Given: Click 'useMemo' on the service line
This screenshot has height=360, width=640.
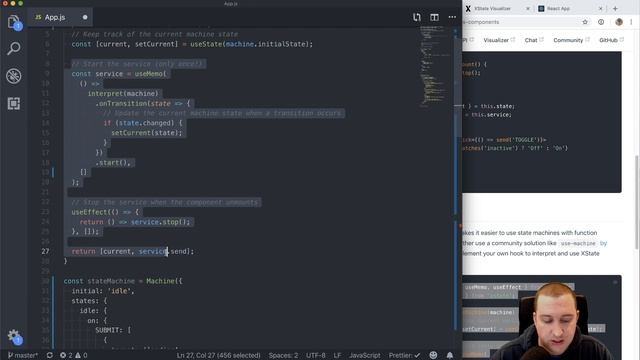Looking at the screenshot, I should pyautogui.click(x=149, y=74).
